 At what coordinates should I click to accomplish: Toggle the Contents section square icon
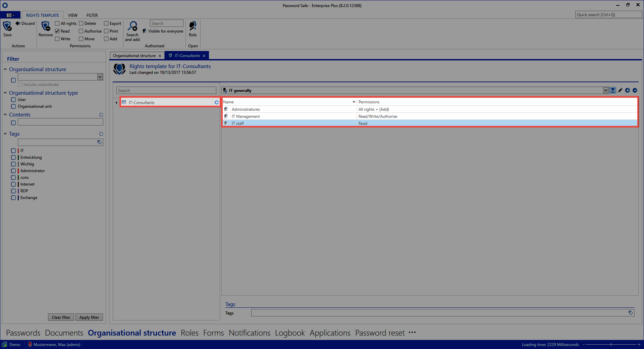point(101,115)
